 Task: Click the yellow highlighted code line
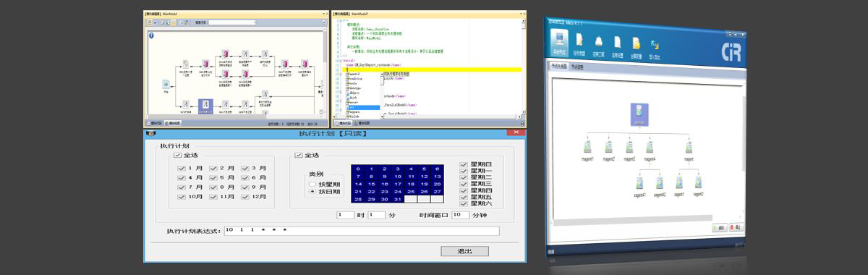pos(432,69)
